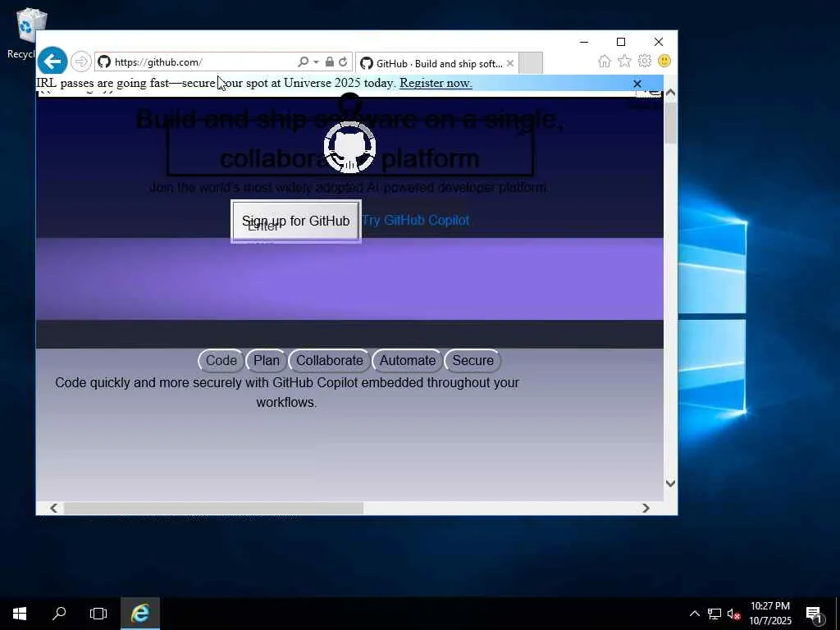Follow the Register now link
The image size is (840, 630).
(436, 83)
